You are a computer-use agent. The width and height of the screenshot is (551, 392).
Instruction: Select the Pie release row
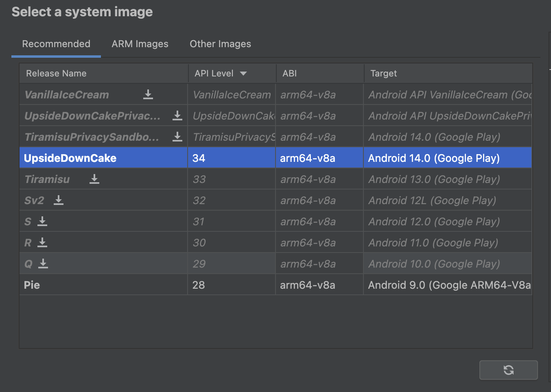pyautogui.click(x=275, y=285)
